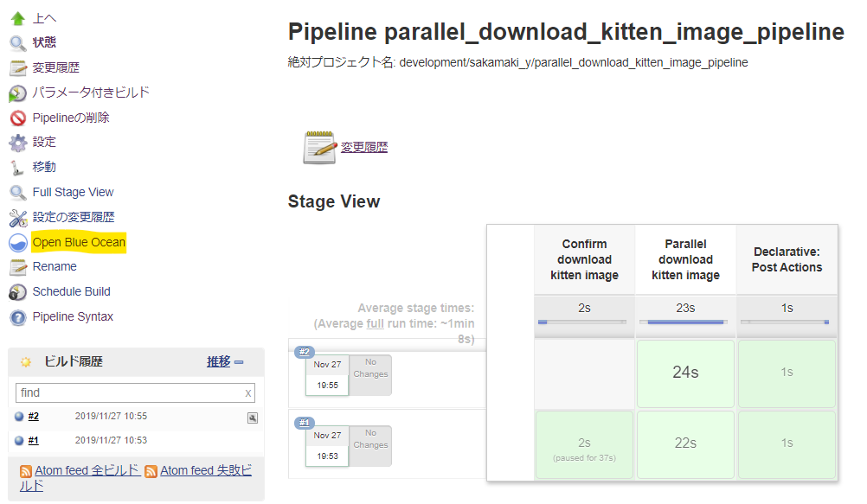Select Rename from the sidebar
Screen dimensions: 867x504
click(55, 267)
